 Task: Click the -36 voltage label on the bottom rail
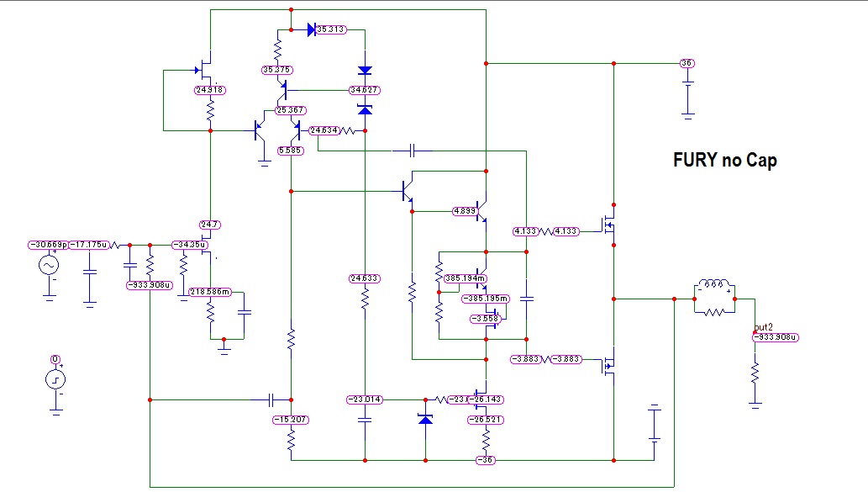486,460
